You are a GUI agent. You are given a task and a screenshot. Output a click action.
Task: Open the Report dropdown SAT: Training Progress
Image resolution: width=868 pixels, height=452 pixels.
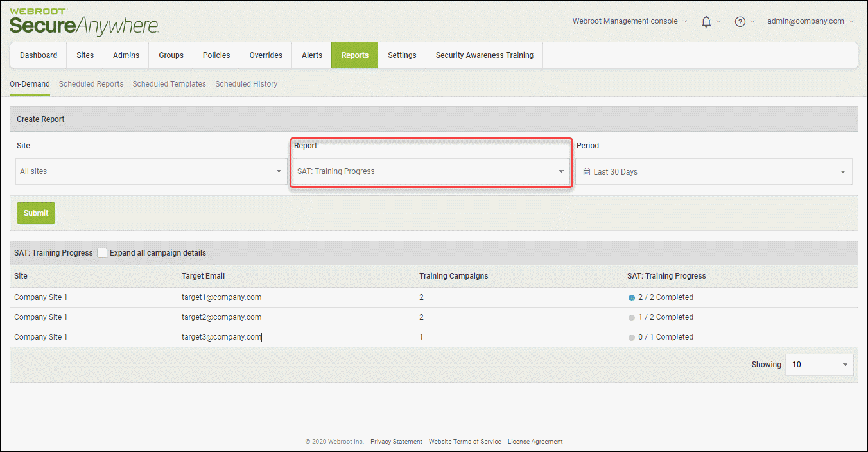pos(431,171)
